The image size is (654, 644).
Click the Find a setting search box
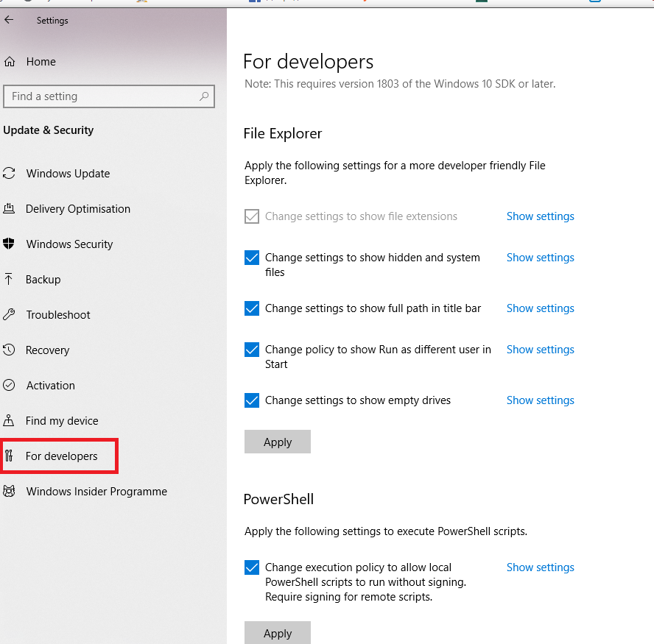click(109, 96)
